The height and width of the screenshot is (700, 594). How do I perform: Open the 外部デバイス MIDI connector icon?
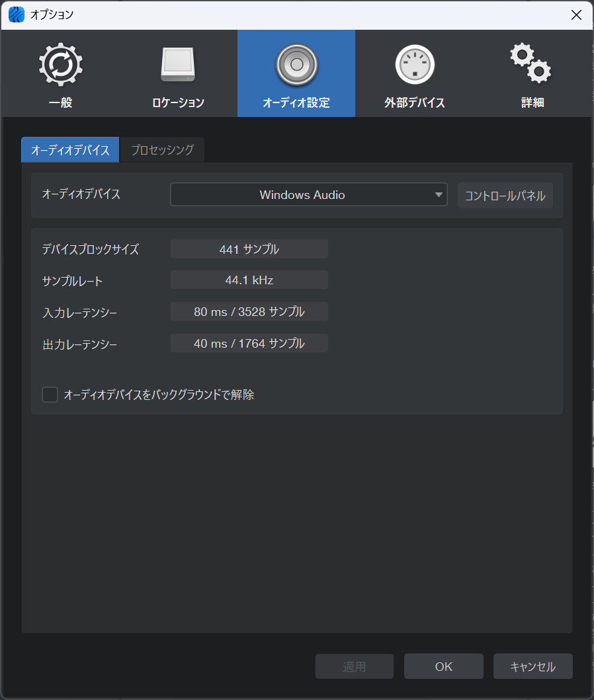[414, 65]
